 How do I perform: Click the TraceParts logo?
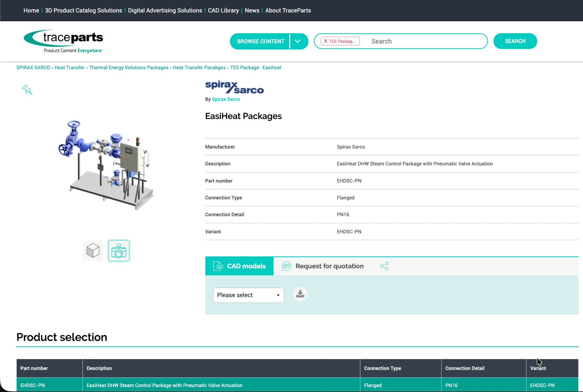pyautogui.click(x=63, y=41)
